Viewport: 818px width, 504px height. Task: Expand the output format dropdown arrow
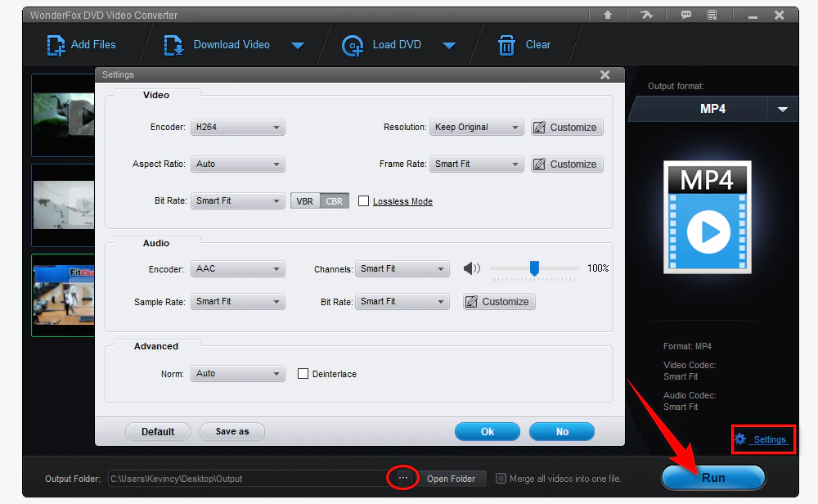[x=782, y=109]
